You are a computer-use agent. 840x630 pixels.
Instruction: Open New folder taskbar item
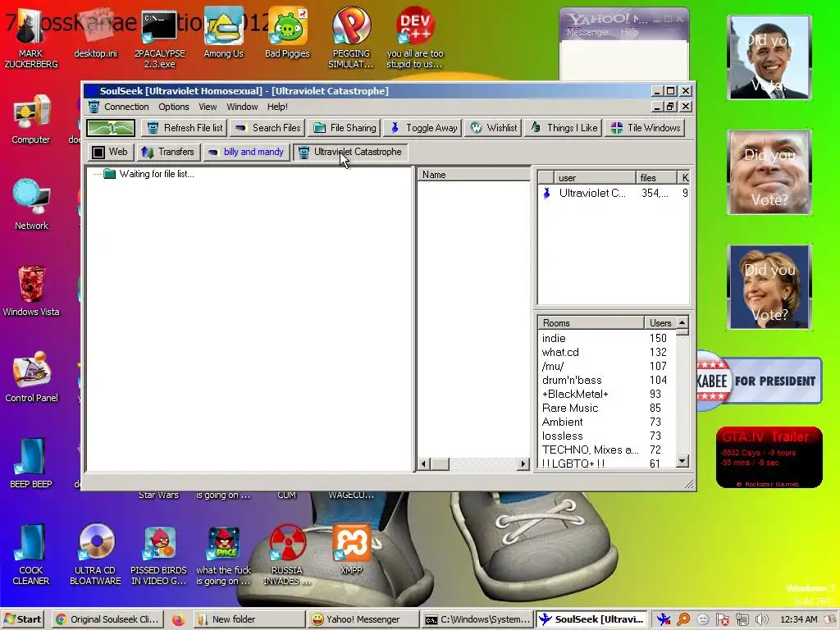(x=249, y=619)
